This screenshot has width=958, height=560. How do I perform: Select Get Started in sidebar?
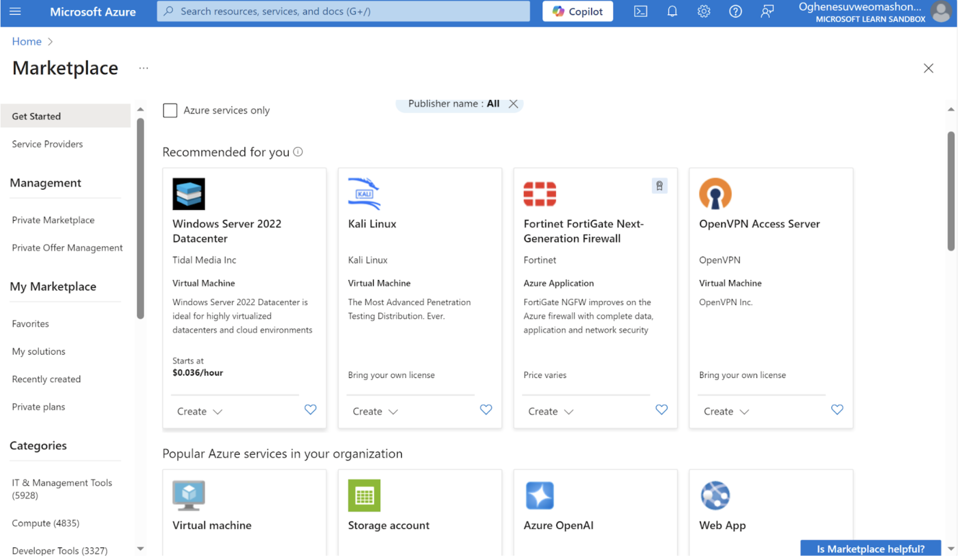coord(65,116)
